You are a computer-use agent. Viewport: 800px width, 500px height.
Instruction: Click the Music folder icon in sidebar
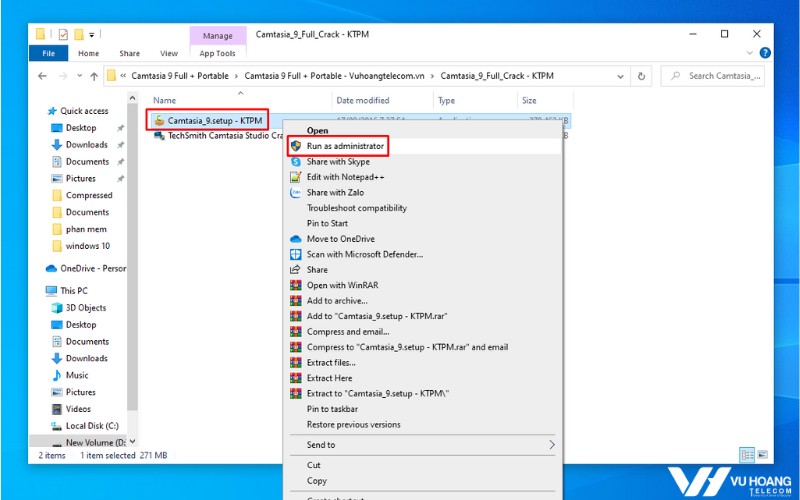coord(57,376)
